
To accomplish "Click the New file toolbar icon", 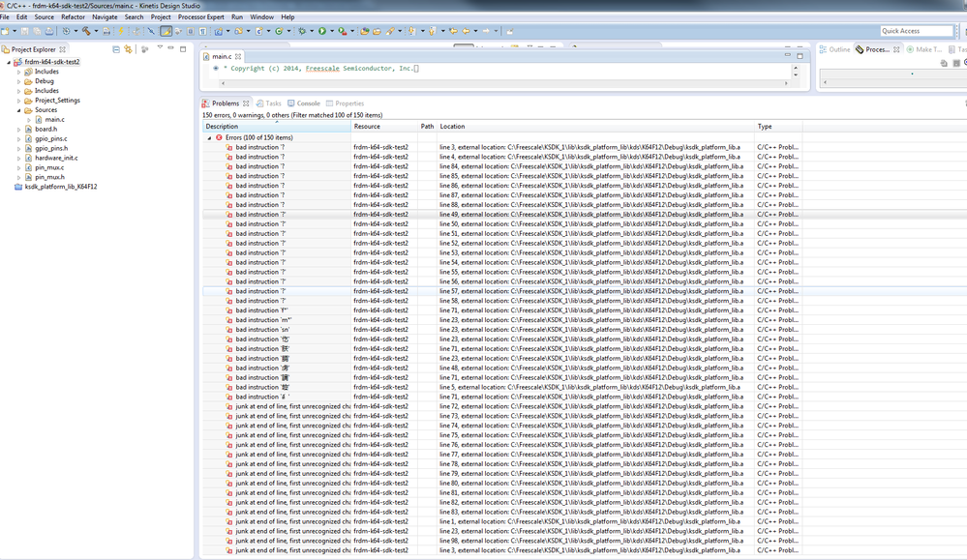I will click(5, 31).
